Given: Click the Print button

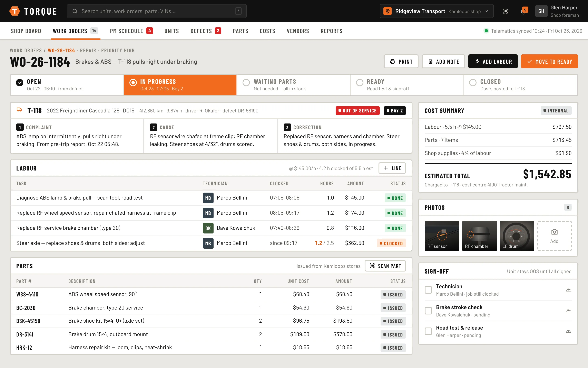Looking at the screenshot, I should (x=401, y=62).
